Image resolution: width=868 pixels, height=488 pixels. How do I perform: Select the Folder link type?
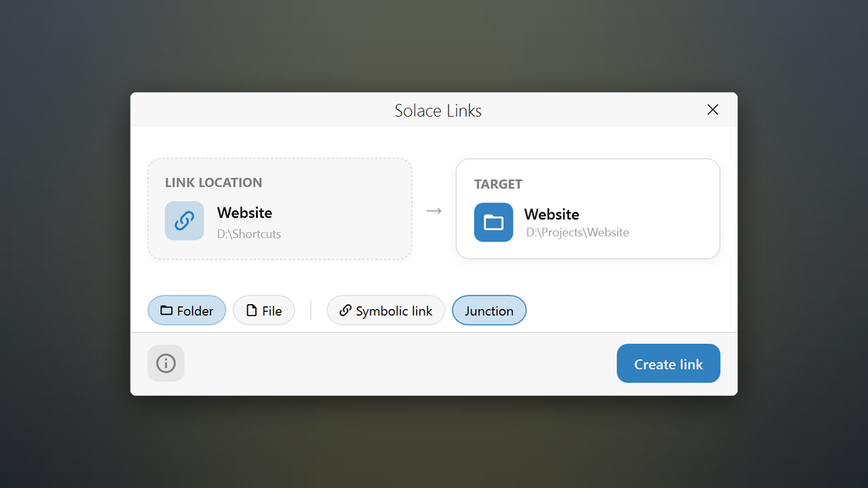tap(186, 310)
